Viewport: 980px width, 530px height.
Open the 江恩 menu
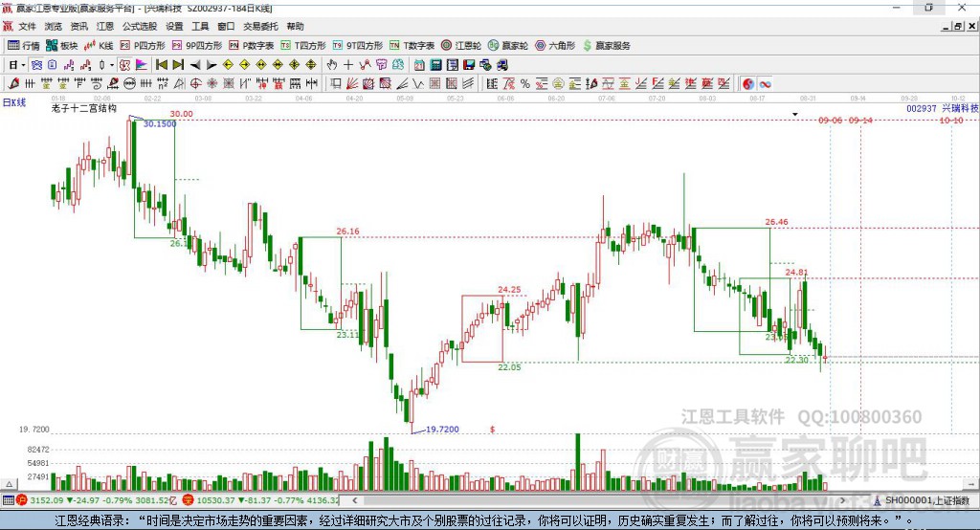[105, 26]
